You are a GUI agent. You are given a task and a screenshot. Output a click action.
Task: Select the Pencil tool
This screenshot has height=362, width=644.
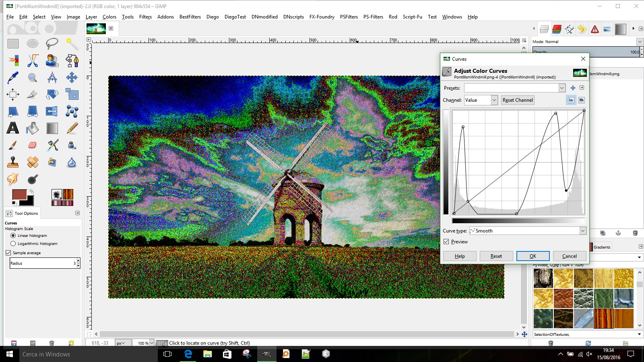(x=72, y=128)
